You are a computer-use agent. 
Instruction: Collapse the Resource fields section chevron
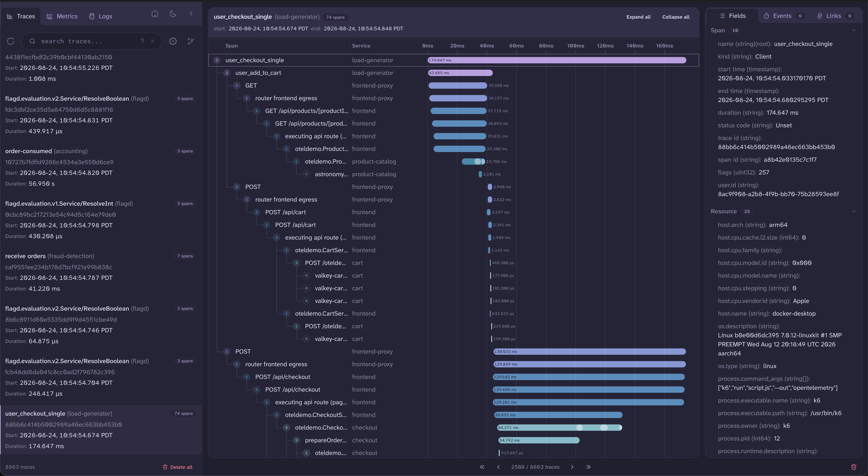[x=854, y=211]
